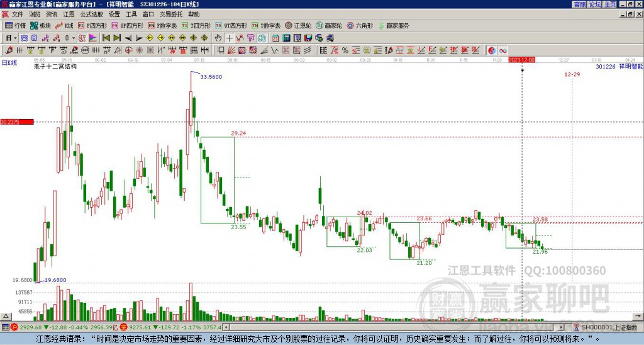Open the T数字表 tool
Screen dimensions: 644x345
pos(266,25)
